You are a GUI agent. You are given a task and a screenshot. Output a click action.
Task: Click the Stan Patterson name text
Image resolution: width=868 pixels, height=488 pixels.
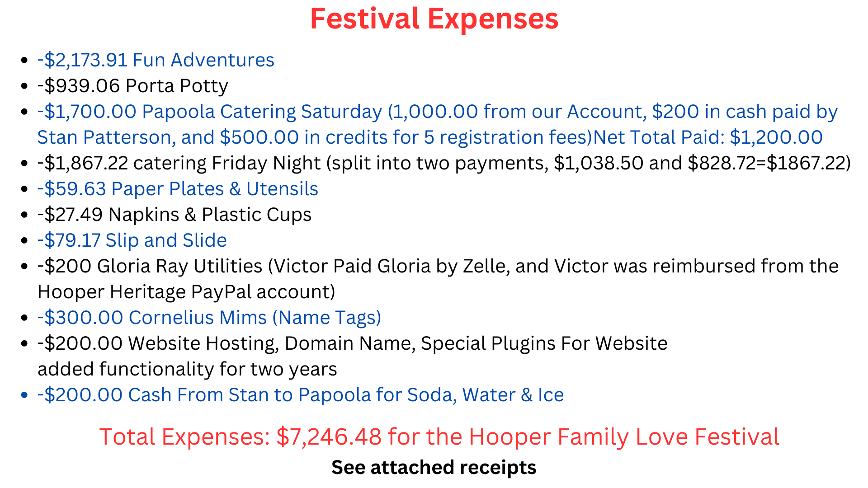[106, 137]
